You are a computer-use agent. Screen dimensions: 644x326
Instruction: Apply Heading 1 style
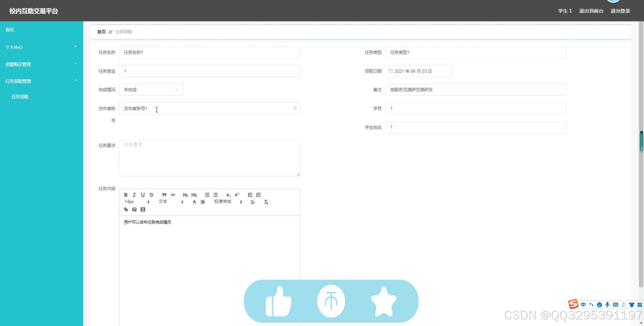185,195
